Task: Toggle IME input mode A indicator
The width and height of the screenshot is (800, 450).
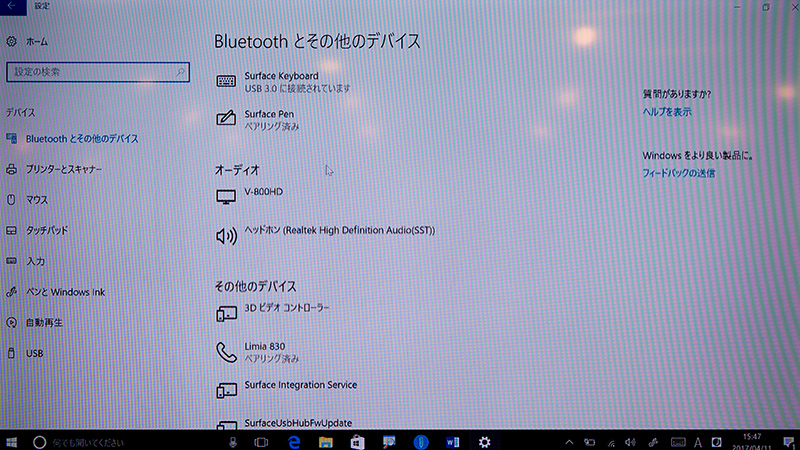Action: (697, 442)
